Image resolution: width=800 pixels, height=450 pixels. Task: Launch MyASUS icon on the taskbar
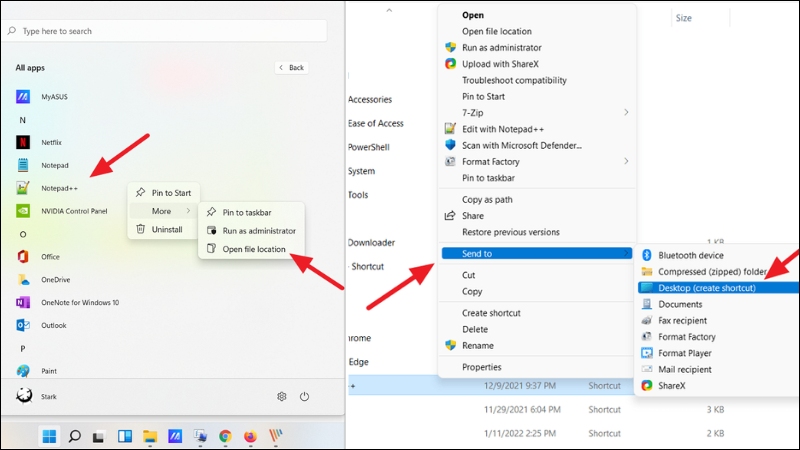[175, 436]
